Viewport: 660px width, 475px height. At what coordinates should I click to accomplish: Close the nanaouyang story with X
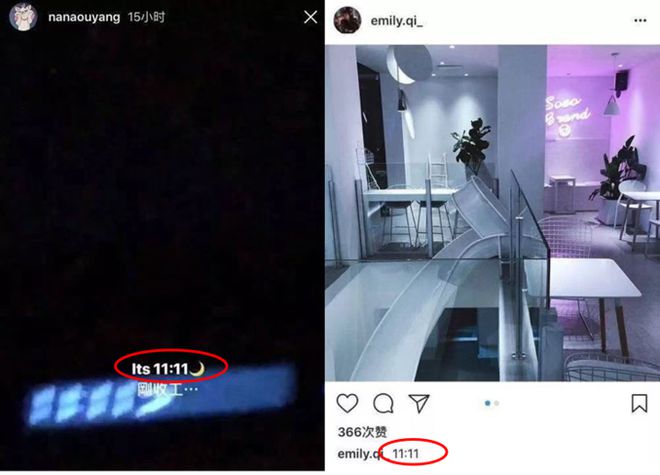pos(311,17)
